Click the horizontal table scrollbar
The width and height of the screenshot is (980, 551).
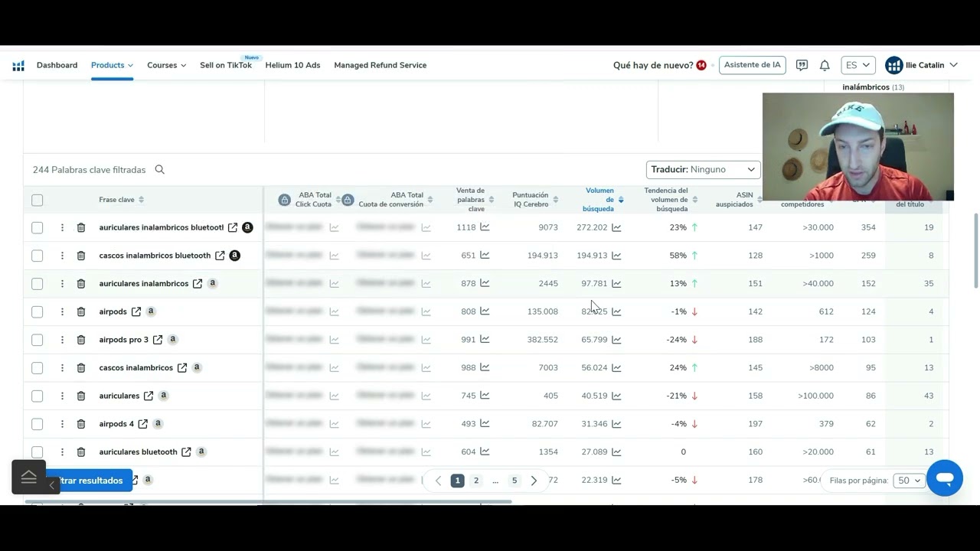[x=268, y=502]
